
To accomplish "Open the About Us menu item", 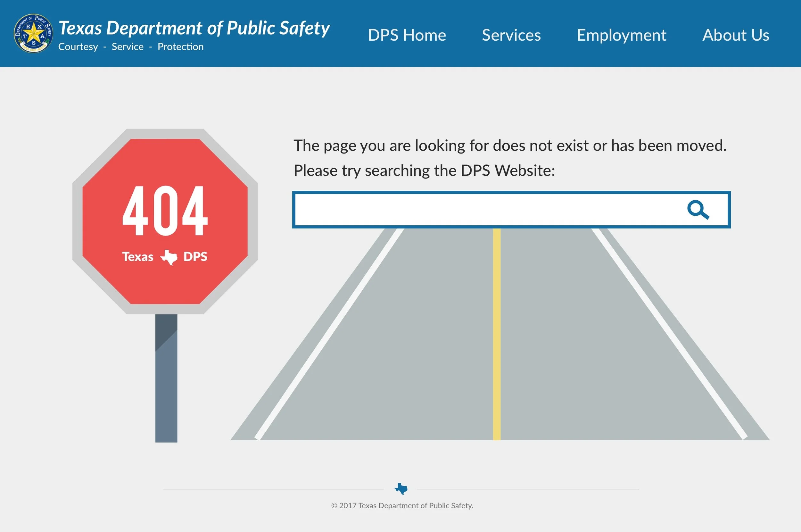I will click(736, 35).
